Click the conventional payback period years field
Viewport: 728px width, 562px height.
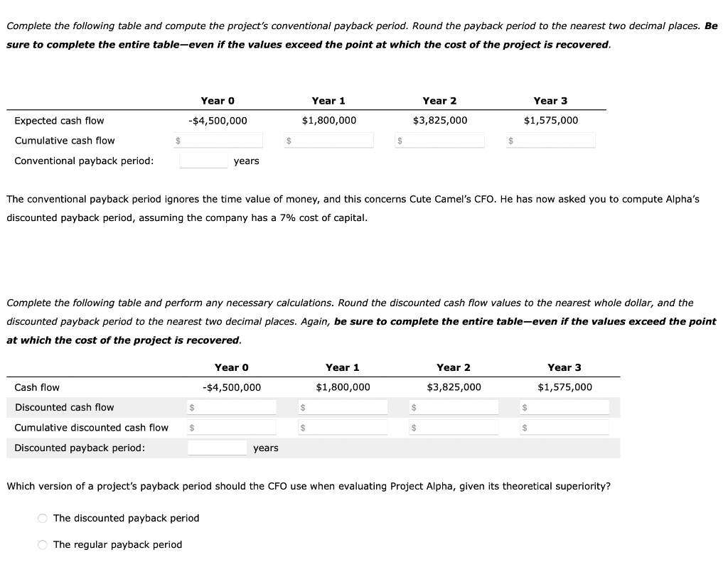(x=203, y=161)
